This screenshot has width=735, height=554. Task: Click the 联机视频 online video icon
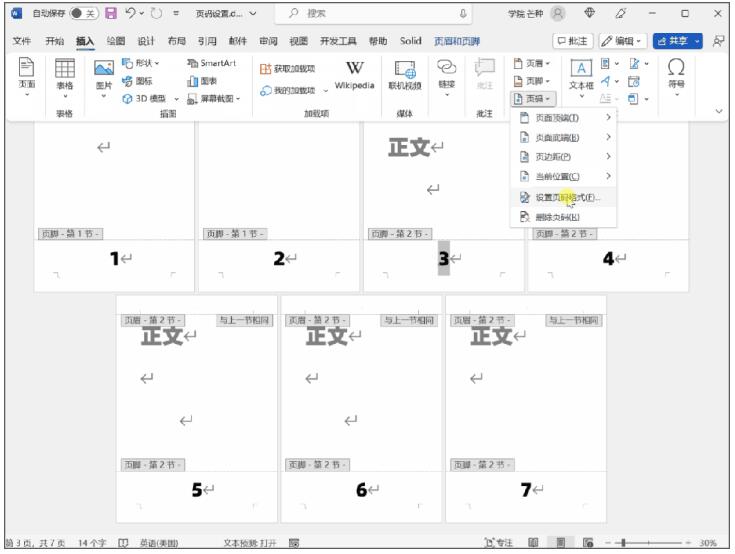(x=405, y=75)
